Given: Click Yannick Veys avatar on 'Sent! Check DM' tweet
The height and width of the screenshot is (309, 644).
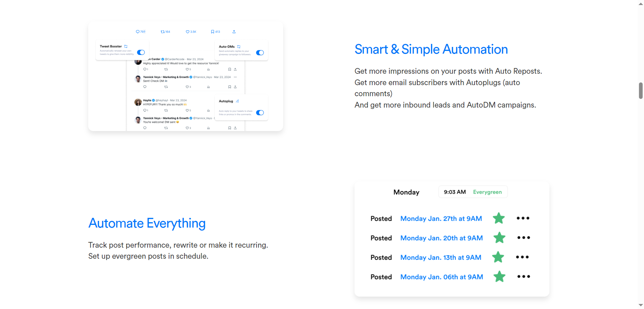Looking at the screenshot, I should tap(138, 79).
